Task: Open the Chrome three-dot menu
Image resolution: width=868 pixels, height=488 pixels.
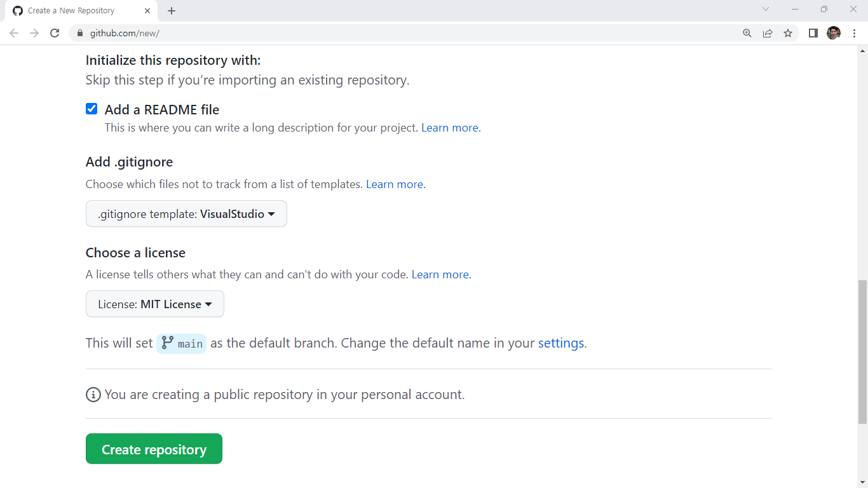Action: tap(854, 33)
